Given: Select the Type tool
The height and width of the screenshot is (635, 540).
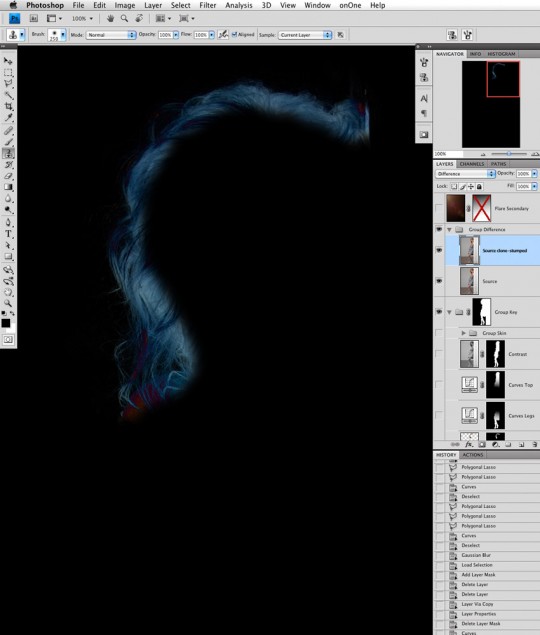Looking at the screenshot, I should [8, 234].
